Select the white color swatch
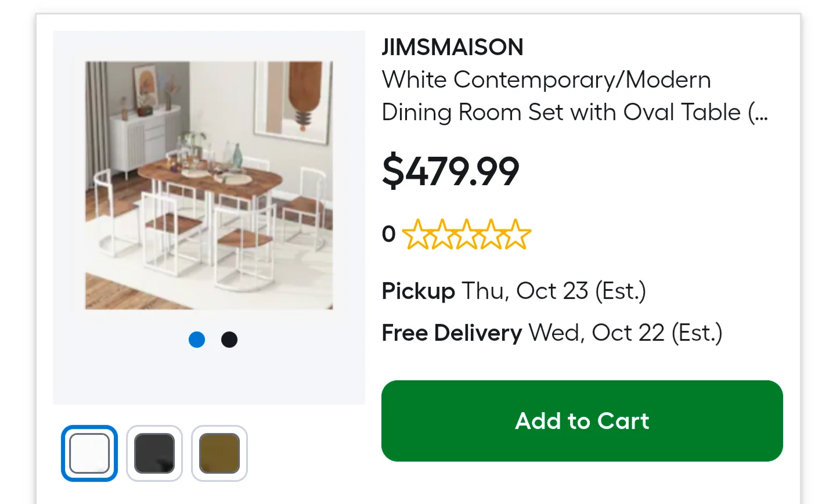Image resolution: width=836 pixels, height=504 pixels. [89, 452]
